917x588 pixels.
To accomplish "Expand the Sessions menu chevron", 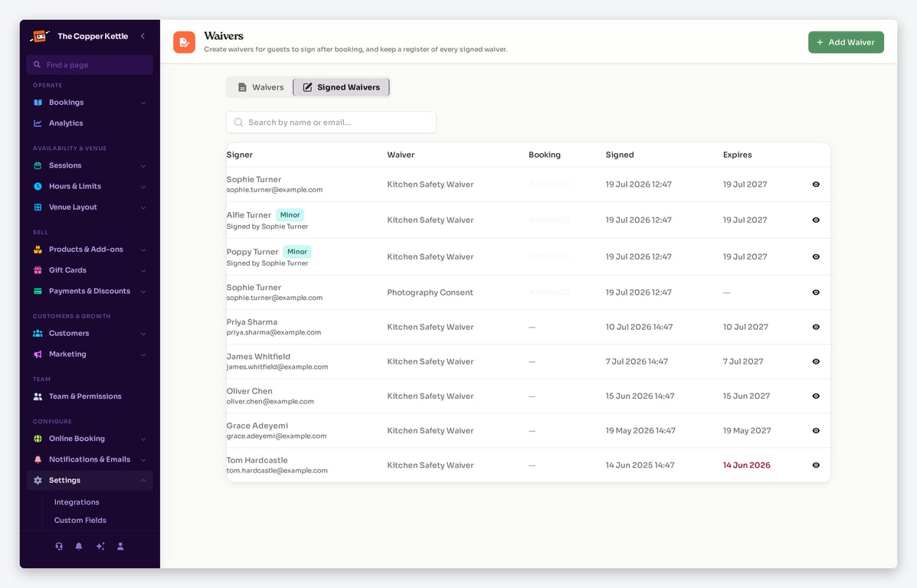I will (x=143, y=166).
